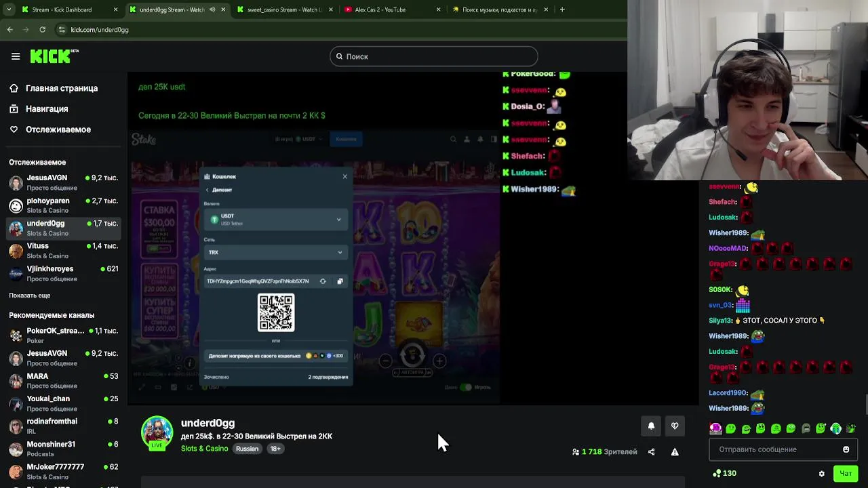
Task: Open a new browser tab
Action: (x=562, y=9)
